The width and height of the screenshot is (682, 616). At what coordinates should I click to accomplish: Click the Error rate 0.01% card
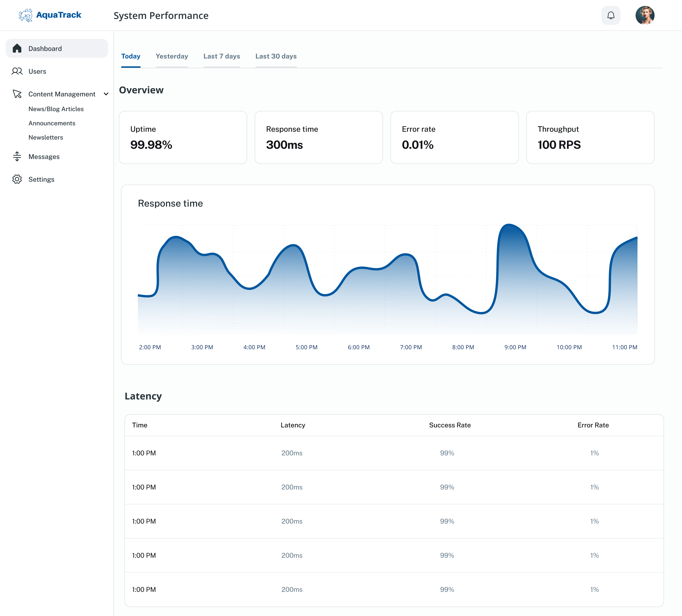coord(454,137)
